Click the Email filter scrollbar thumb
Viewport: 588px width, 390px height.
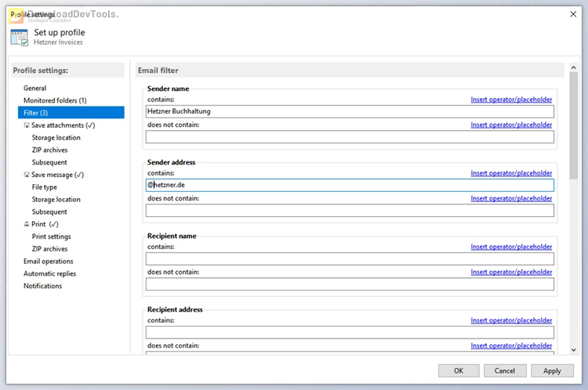coord(573,125)
